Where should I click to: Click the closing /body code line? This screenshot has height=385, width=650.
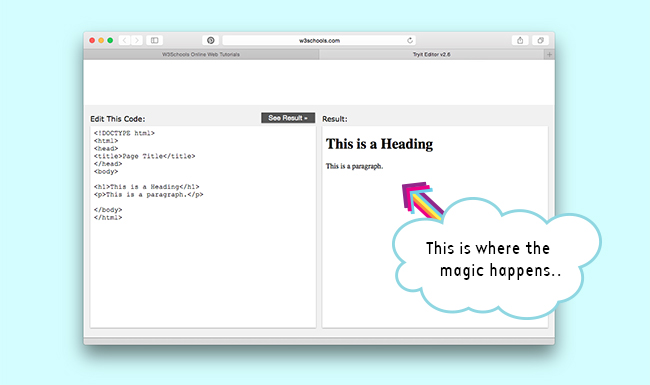108,210
